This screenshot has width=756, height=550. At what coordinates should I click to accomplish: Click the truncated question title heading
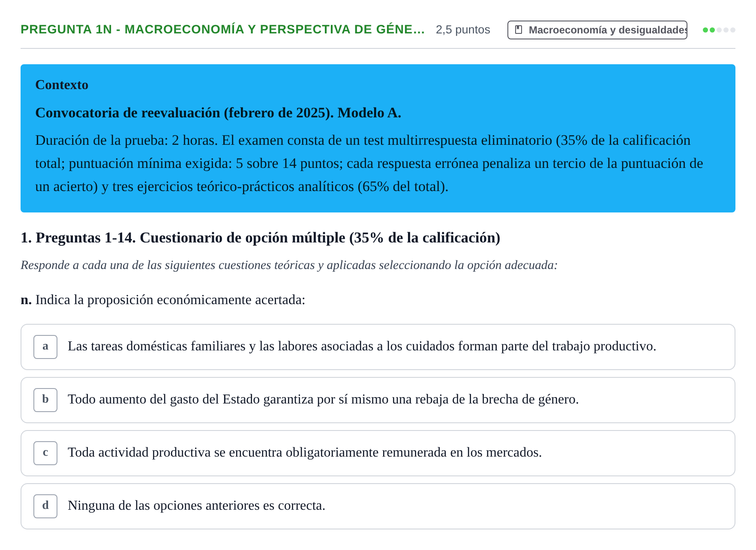[223, 30]
